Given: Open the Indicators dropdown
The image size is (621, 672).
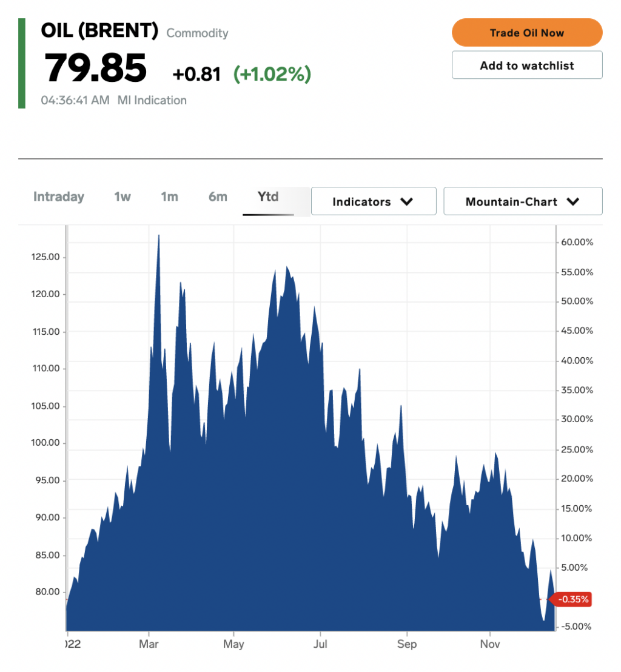Looking at the screenshot, I should tap(374, 201).
